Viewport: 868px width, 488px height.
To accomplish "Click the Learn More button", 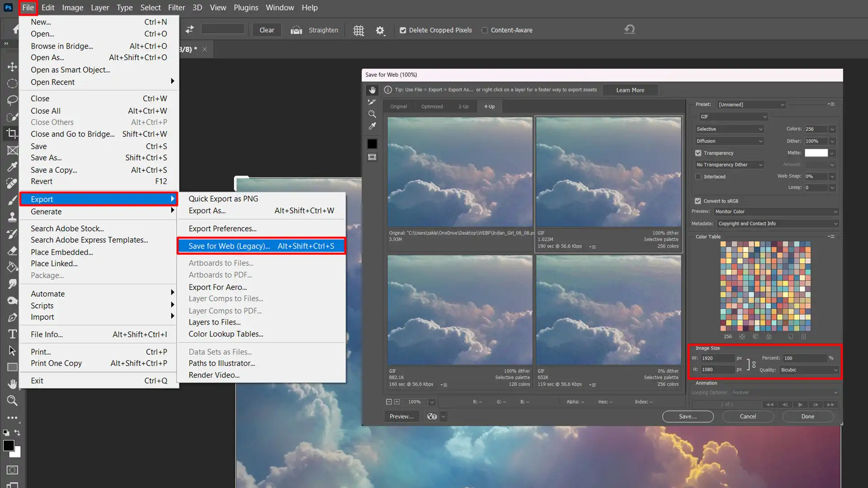I will click(x=630, y=90).
